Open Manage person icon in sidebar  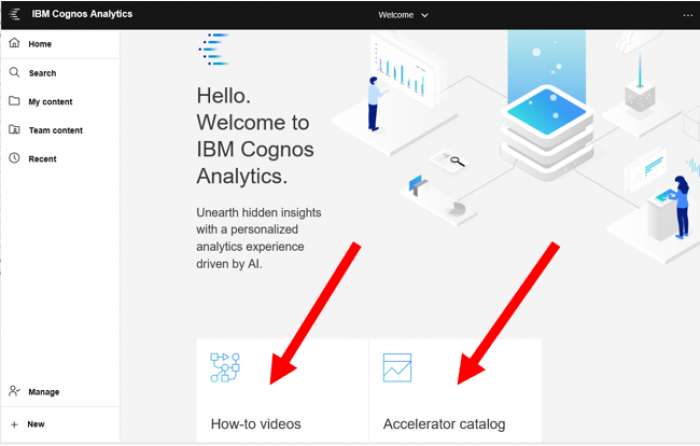[x=14, y=391]
